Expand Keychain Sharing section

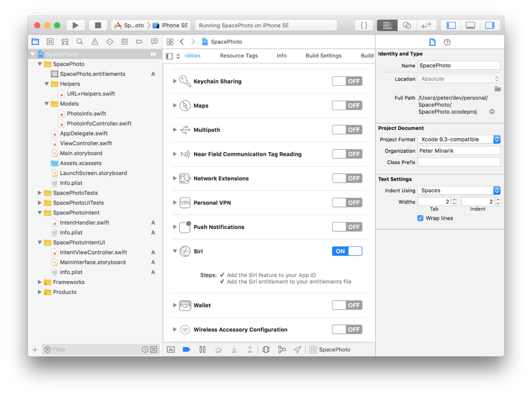(x=175, y=81)
